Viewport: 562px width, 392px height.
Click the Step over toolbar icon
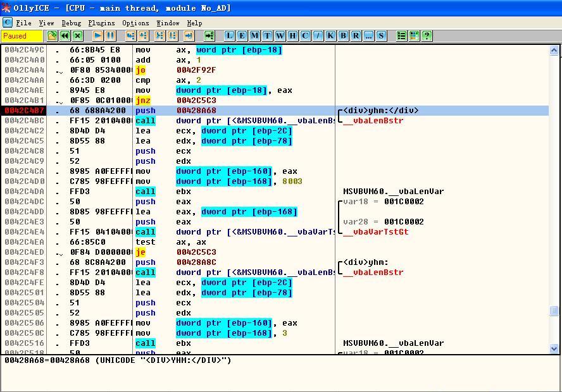click(144, 36)
